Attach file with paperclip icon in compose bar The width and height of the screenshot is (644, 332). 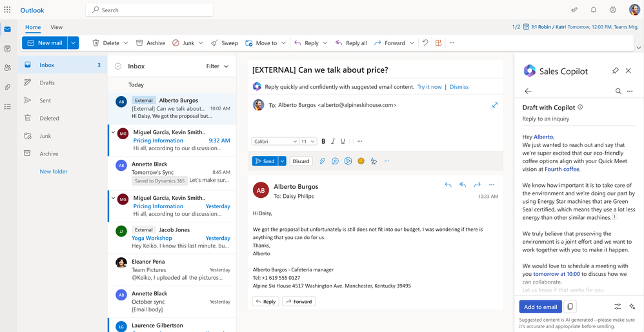coord(323,161)
